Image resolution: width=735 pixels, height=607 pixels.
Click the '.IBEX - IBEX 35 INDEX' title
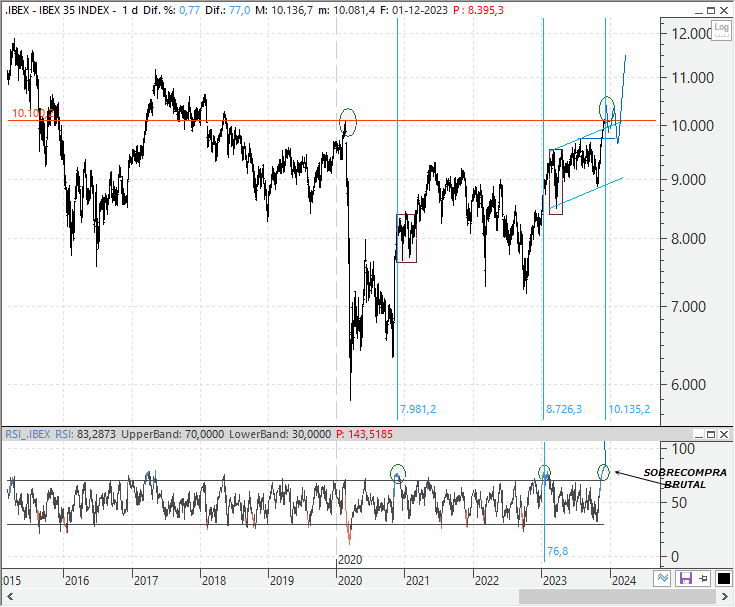(x=57, y=10)
